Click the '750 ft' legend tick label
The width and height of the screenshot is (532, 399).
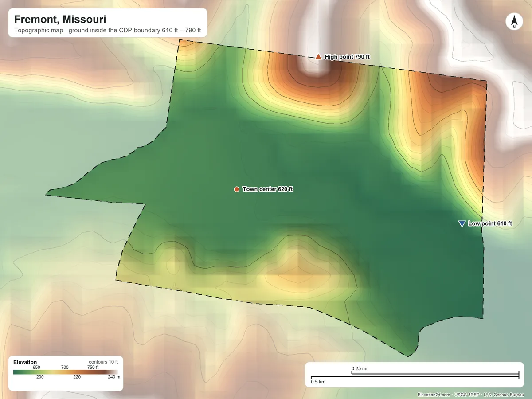[x=93, y=367]
